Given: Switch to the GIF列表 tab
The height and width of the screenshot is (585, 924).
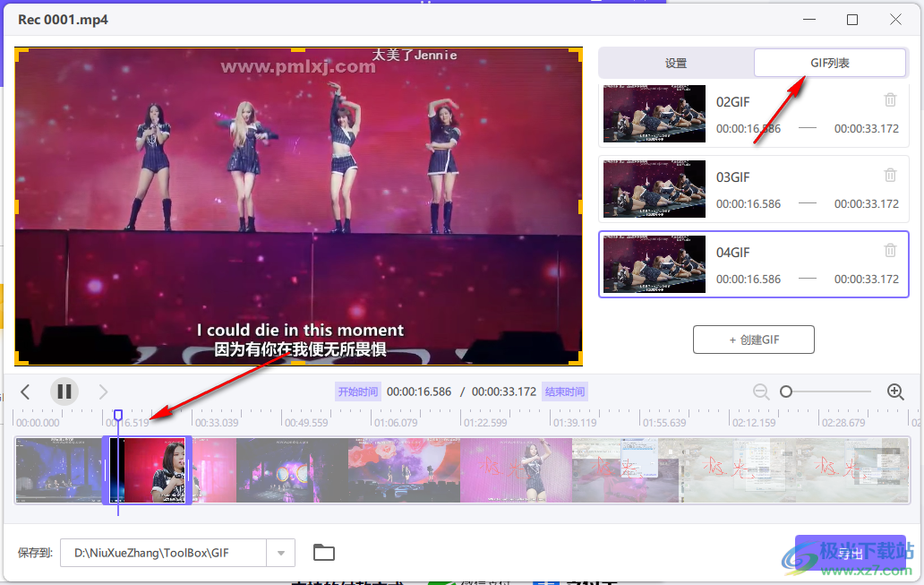Looking at the screenshot, I should pos(830,63).
